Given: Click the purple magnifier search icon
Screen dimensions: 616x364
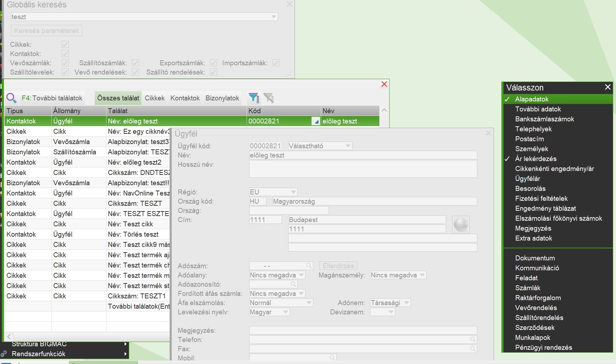Looking at the screenshot, I should [11, 98].
